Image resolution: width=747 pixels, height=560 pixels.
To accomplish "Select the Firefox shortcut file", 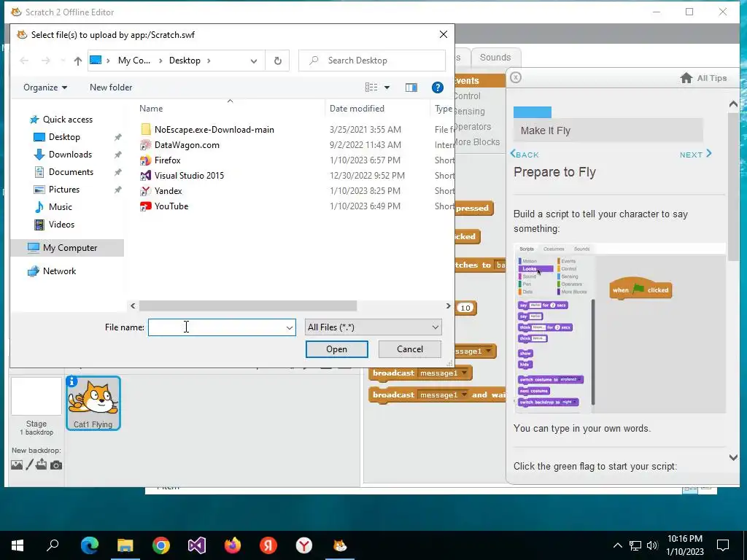I will point(167,160).
